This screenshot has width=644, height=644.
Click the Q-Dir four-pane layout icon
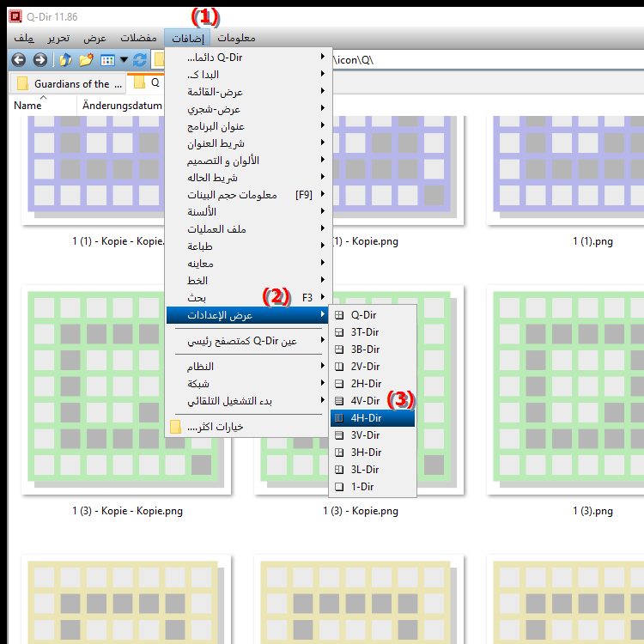tap(339, 315)
